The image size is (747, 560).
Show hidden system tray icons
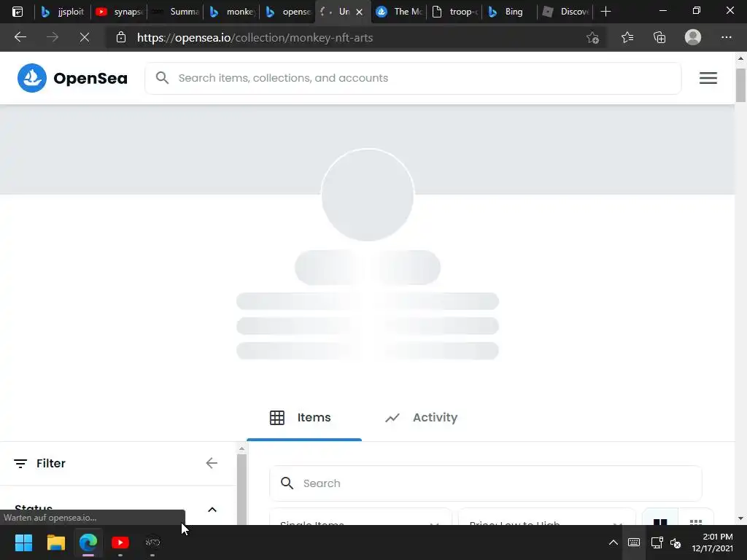613,542
